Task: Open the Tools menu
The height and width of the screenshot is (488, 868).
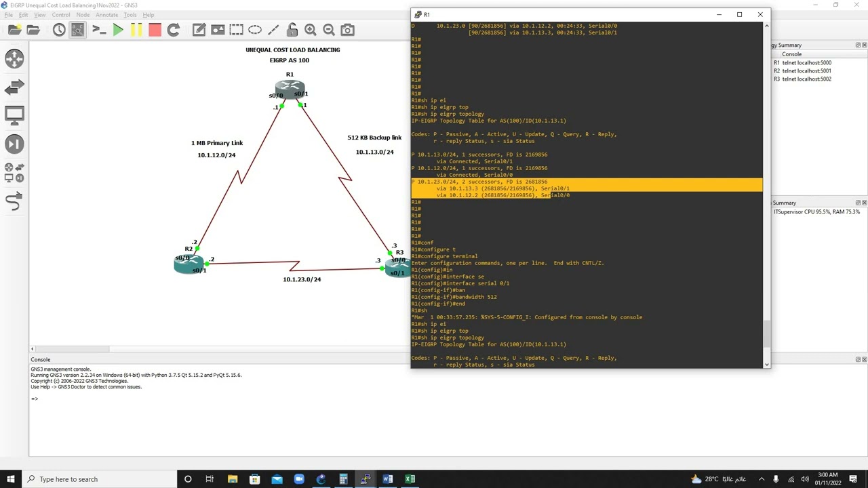Action: [x=130, y=15]
